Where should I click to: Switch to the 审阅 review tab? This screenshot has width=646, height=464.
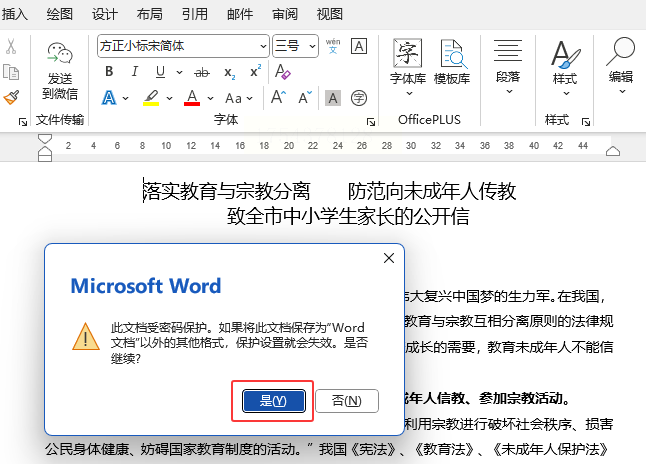pyautogui.click(x=285, y=14)
